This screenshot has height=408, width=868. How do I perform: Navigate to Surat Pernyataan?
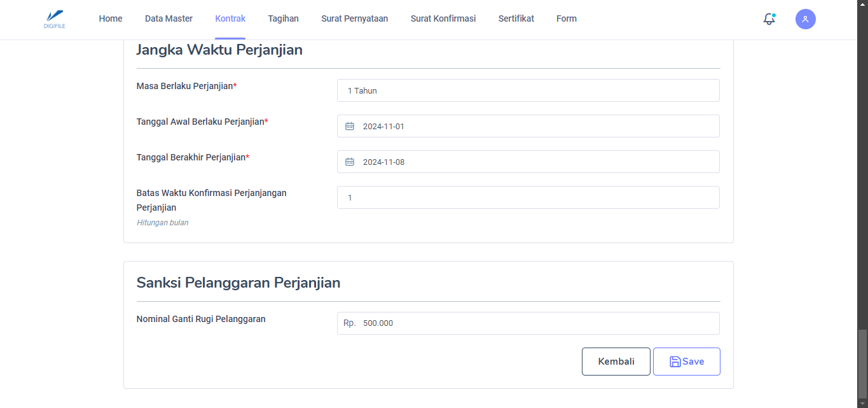click(x=354, y=19)
